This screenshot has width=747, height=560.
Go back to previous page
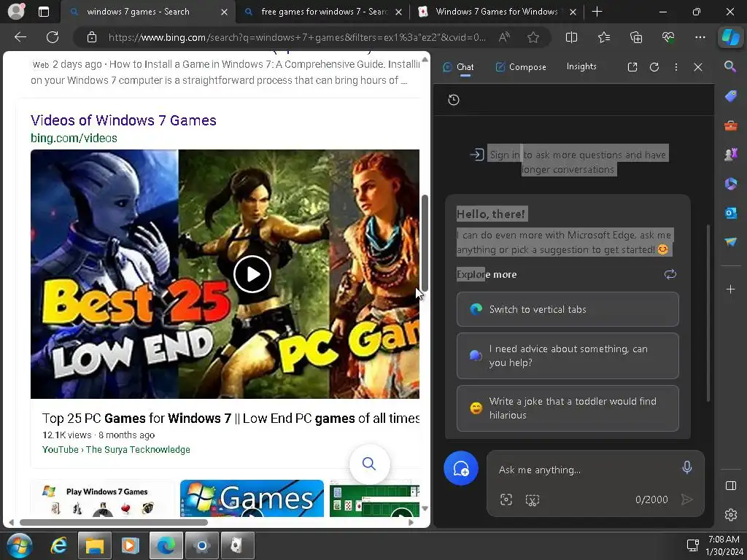coord(20,37)
